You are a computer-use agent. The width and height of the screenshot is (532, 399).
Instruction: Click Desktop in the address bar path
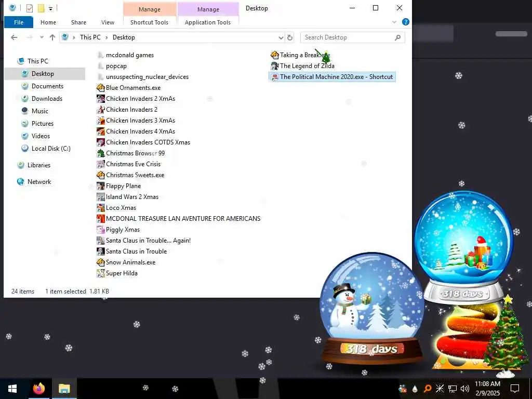[124, 37]
